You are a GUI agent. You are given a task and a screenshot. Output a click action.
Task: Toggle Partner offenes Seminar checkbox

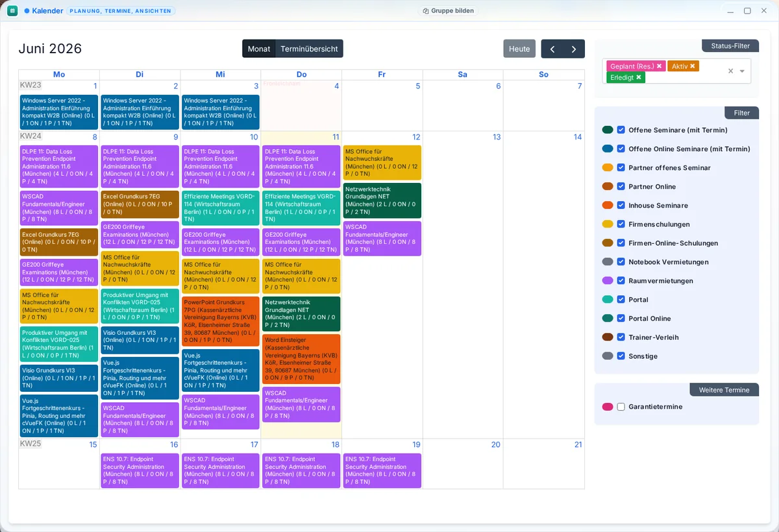[x=621, y=167]
